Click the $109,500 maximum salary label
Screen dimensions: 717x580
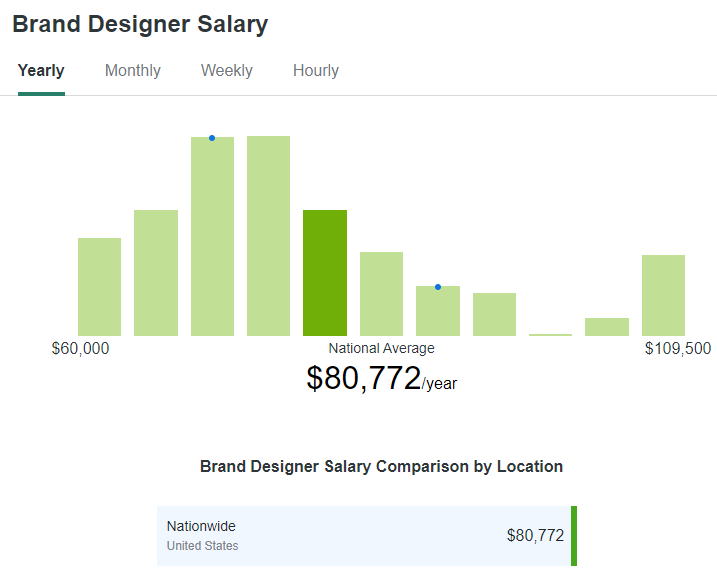pos(678,349)
